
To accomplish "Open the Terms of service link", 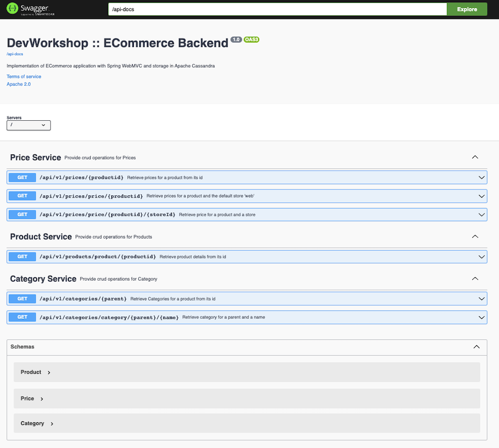I will click(x=24, y=77).
